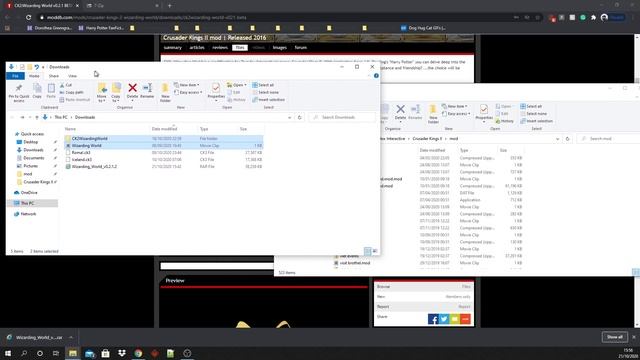The height and width of the screenshot is (360, 640).
Task: Select OneDrive in navigation pane
Action: 29,193
